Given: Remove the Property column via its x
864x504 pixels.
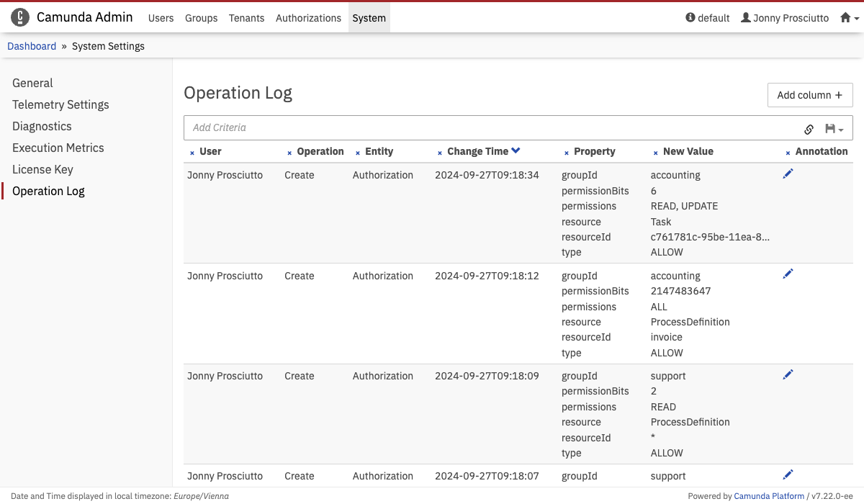Looking at the screenshot, I should [x=567, y=153].
